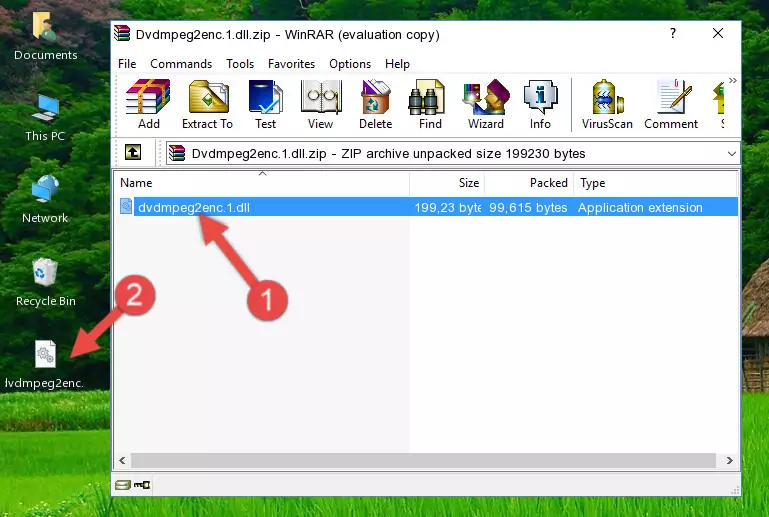Open the archive path dropdown
The height and width of the screenshot is (517, 769).
coord(732,154)
